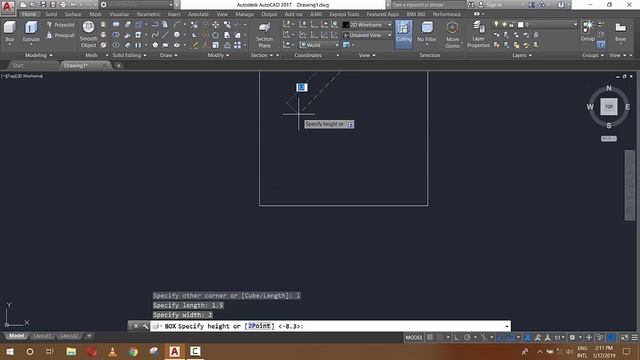The image size is (640, 360).
Task: Click the new drawing tab plus button
Action: tap(118, 65)
